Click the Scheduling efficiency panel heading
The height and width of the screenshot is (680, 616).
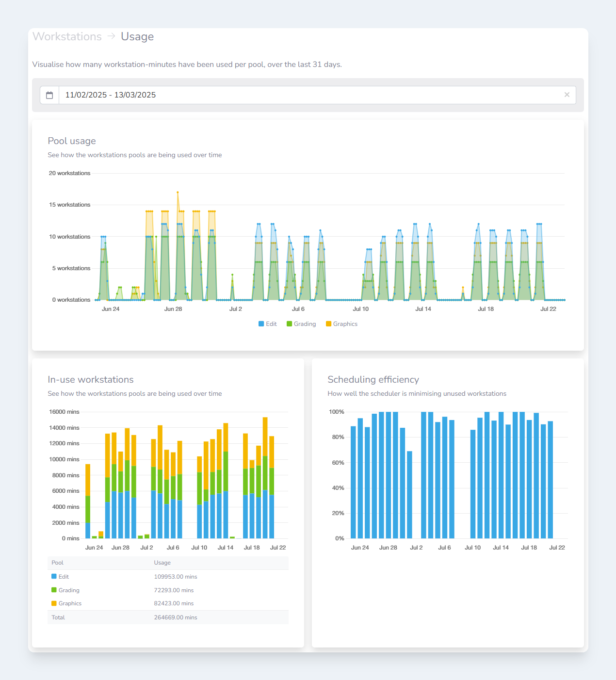tap(373, 380)
